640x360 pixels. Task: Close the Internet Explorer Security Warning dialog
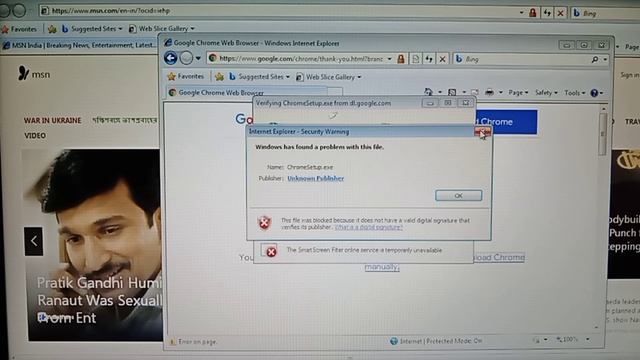pyautogui.click(x=482, y=132)
